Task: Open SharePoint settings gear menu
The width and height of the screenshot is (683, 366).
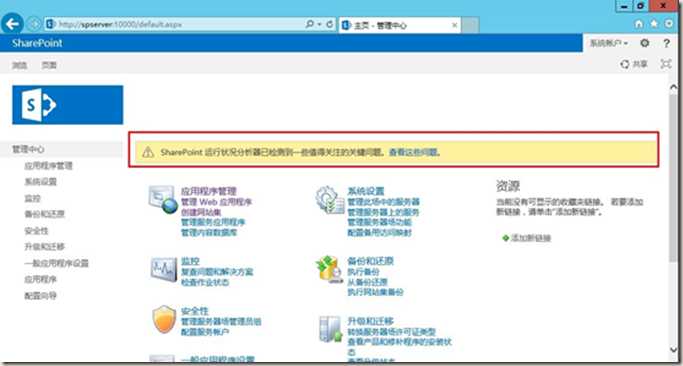Action: pyautogui.click(x=645, y=43)
